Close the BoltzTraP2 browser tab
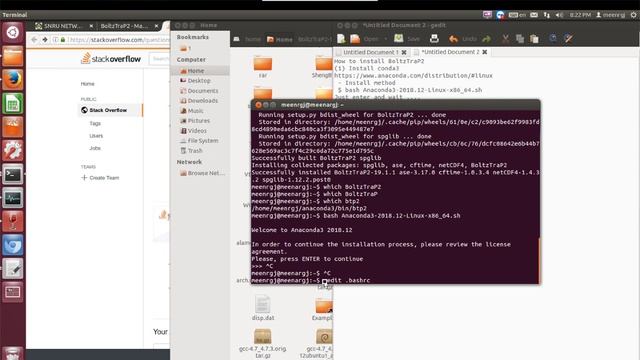This screenshot has width=640, height=360. coord(156,26)
